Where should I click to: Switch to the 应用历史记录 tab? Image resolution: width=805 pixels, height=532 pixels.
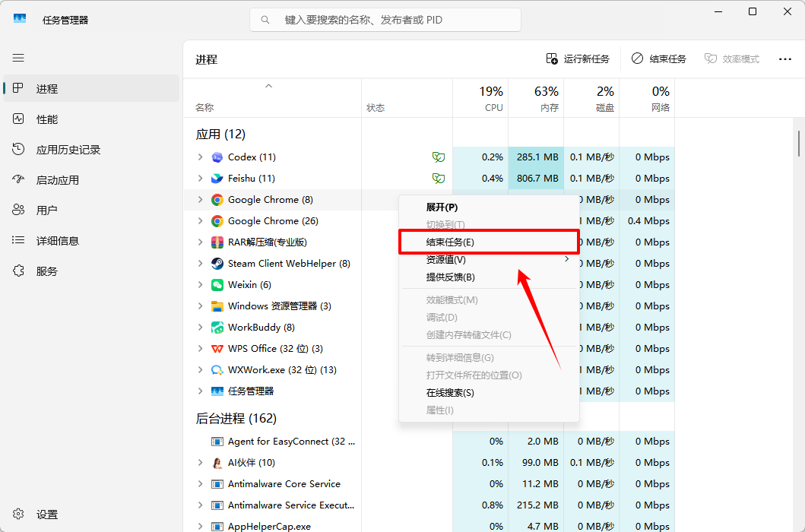pyautogui.click(x=91, y=150)
